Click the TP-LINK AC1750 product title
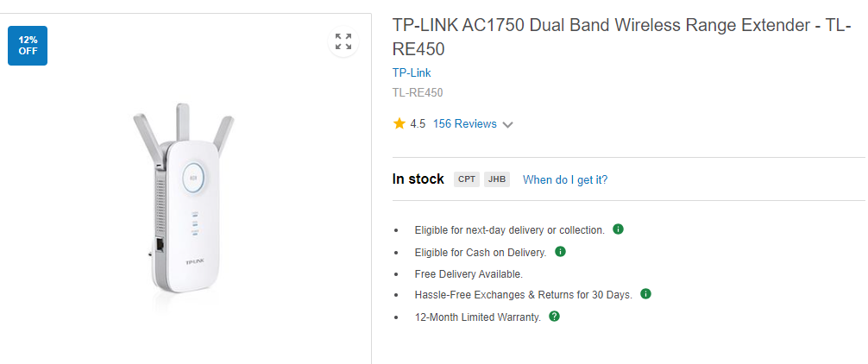The image size is (868, 364). pyautogui.click(x=621, y=37)
